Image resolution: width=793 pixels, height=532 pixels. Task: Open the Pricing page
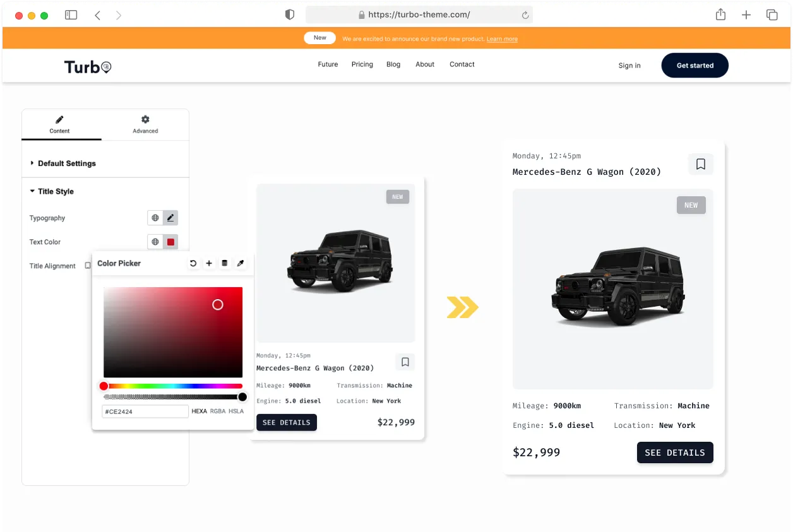(x=362, y=64)
